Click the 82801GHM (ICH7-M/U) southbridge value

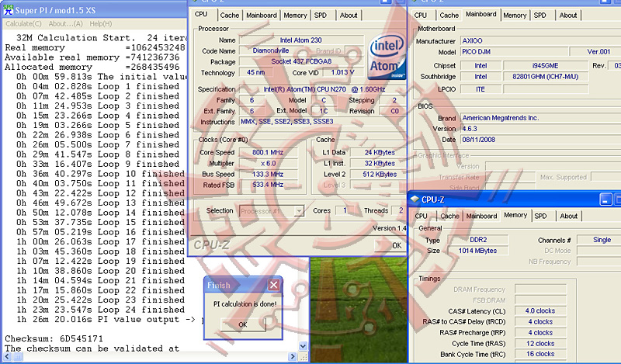(x=546, y=76)
